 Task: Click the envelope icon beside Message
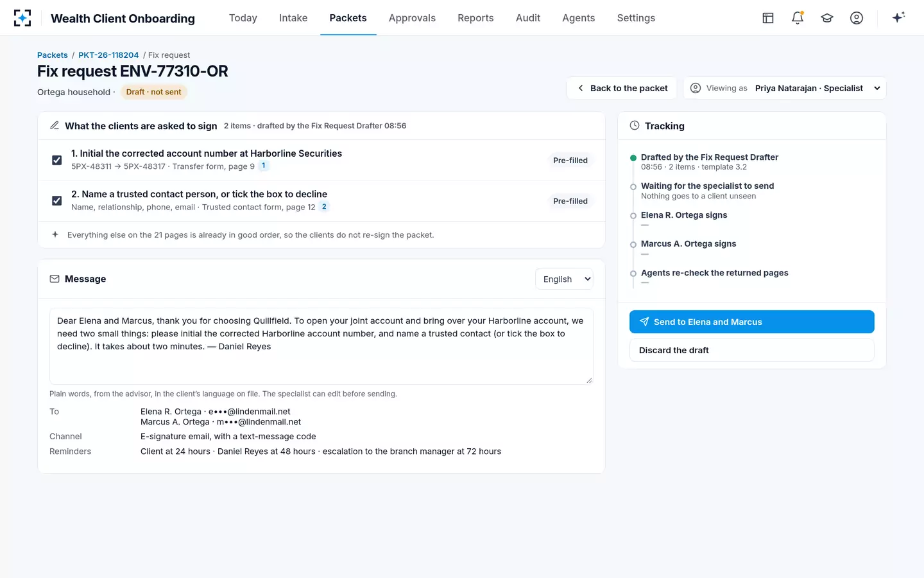pos(55,279)
